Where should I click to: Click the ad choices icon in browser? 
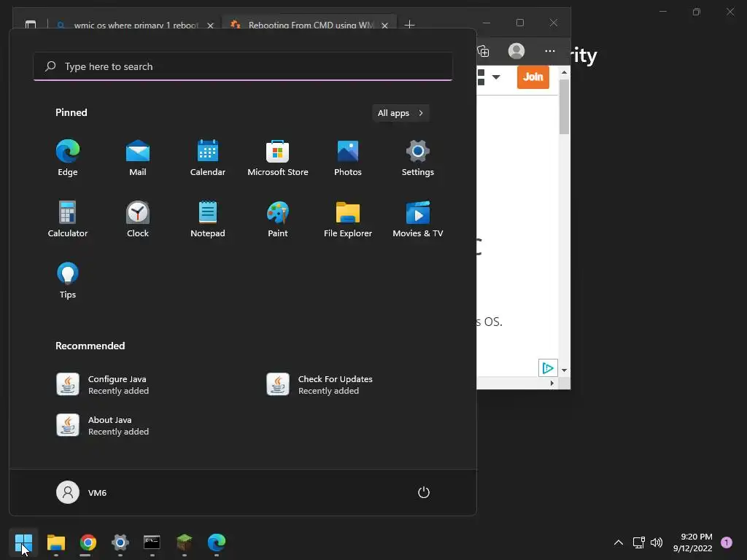pyautogui.click(x=548, y=368)
